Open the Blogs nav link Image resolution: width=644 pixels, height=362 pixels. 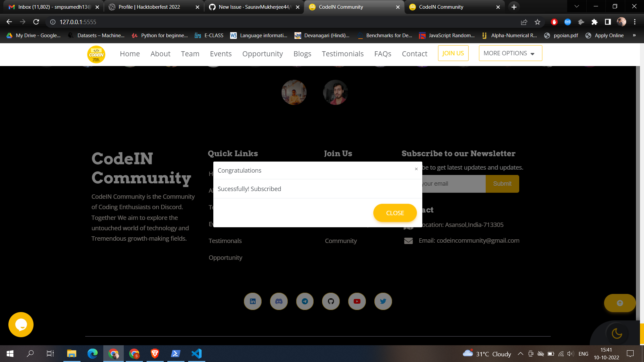[x=302, y=54]
